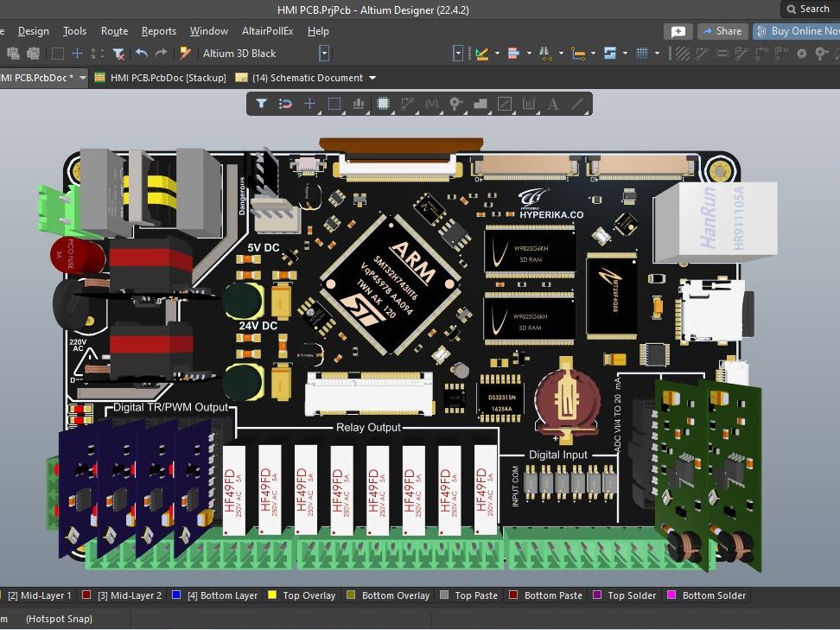Click the Search box in the title bar
The height and width of the screenshot is (630, 840).
click(x=810, y=10)
